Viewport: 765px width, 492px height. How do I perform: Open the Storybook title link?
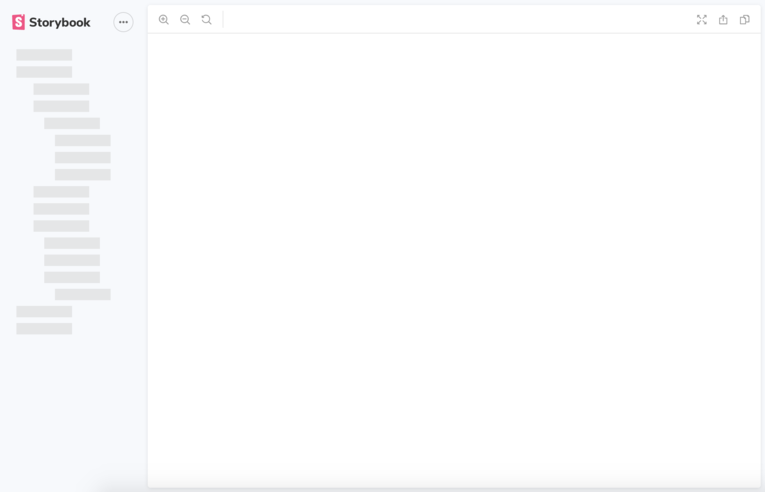(x=59, y=22)
